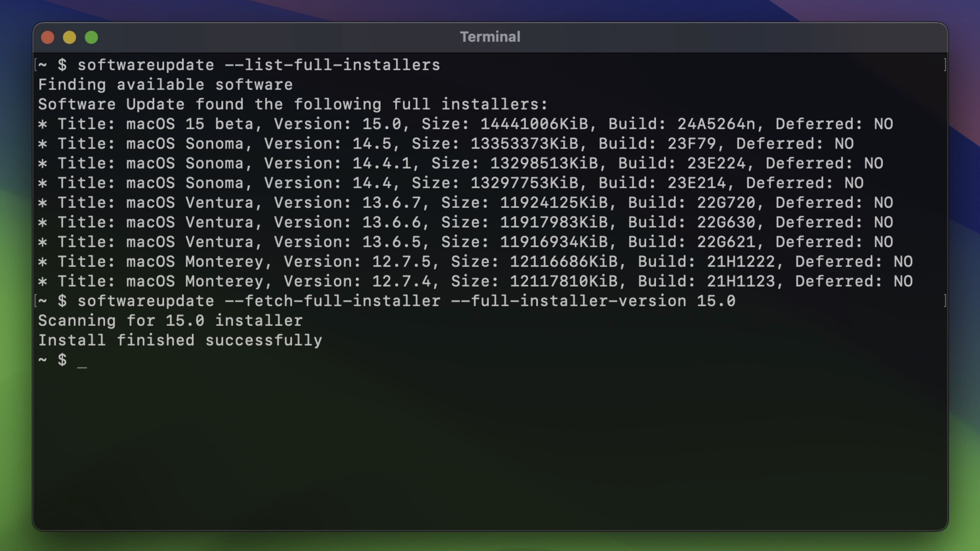Click the red close button
The width and height of the screenshot is (980, 551).
(47, 37)
